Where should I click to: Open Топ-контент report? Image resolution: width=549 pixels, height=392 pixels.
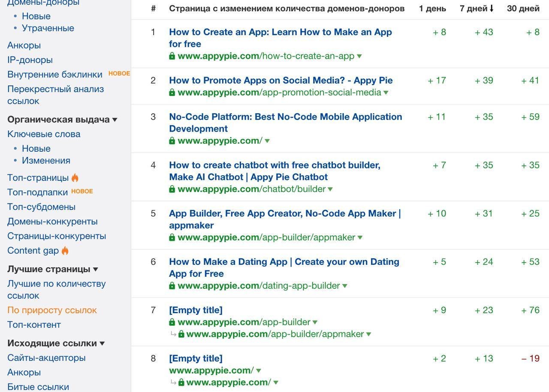(34, 324)
